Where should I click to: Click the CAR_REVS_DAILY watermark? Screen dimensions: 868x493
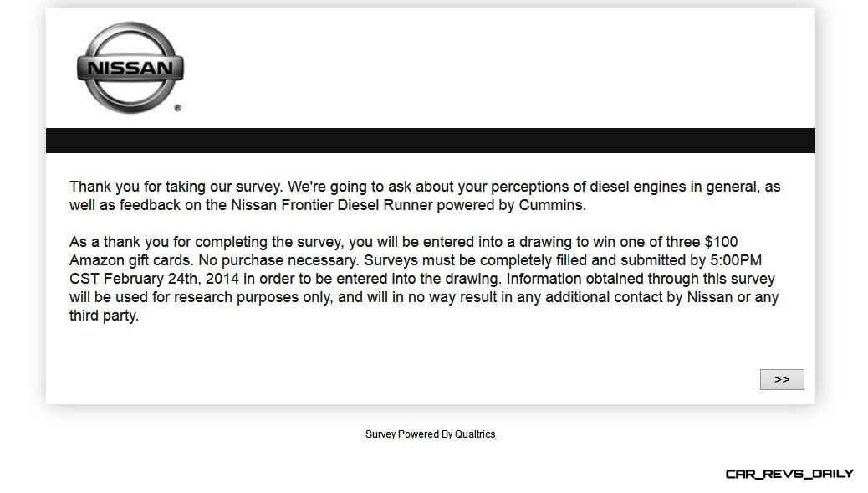click(789, 474)
